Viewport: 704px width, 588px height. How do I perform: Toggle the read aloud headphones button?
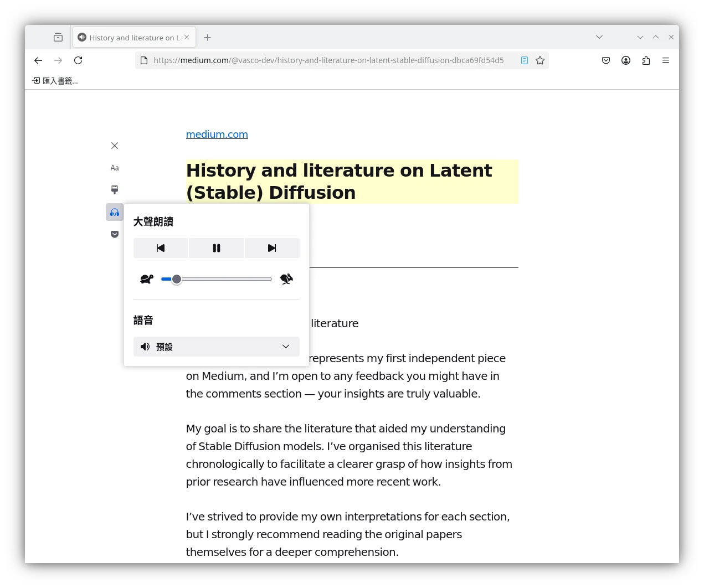(x=115, y=212)
